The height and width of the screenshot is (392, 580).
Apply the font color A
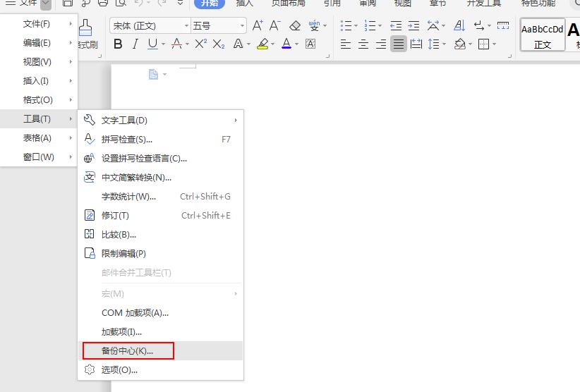point(286,44)
